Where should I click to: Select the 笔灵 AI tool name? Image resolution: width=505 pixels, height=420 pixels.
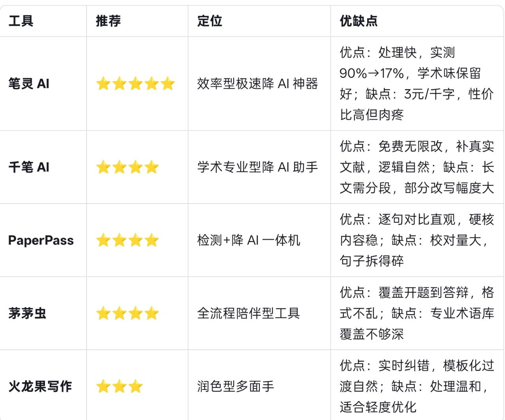coord(29,84)
